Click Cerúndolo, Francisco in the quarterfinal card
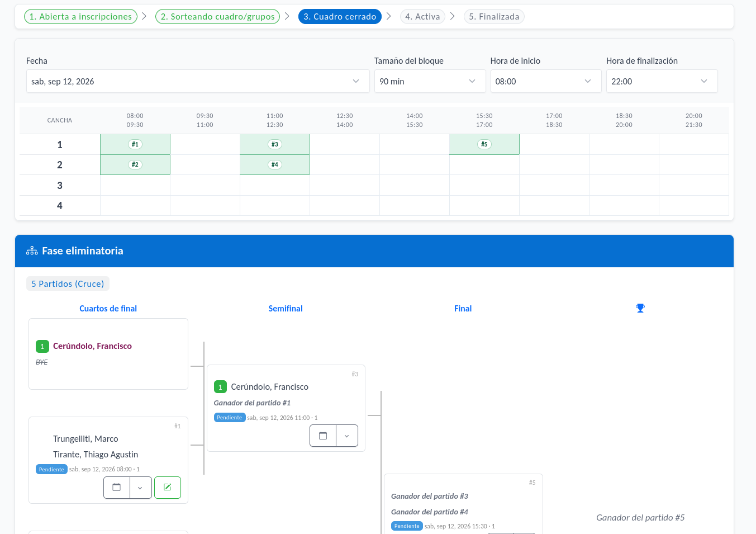The height and width of the screenshot is (534, 756). point(92,346)
